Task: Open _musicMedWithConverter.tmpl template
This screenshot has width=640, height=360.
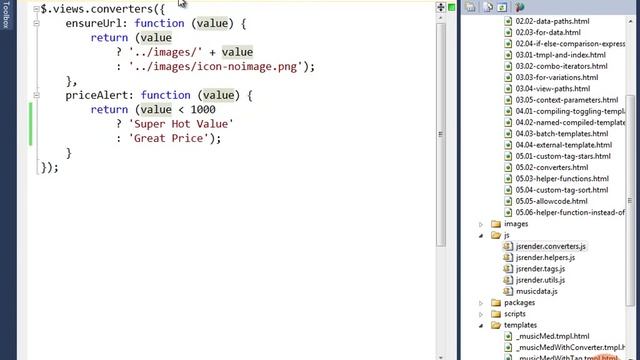Action: pos(570,347)
